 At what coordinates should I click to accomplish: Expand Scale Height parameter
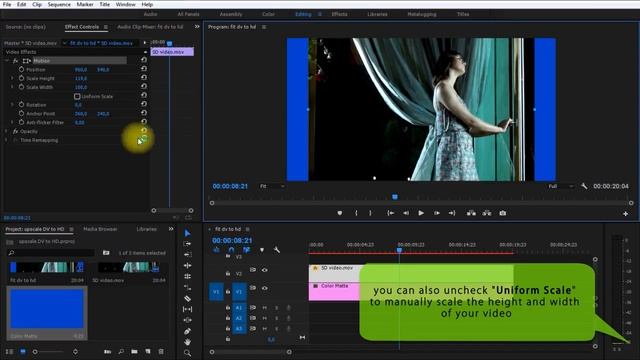pyautogui.click(x=12, y=78)
